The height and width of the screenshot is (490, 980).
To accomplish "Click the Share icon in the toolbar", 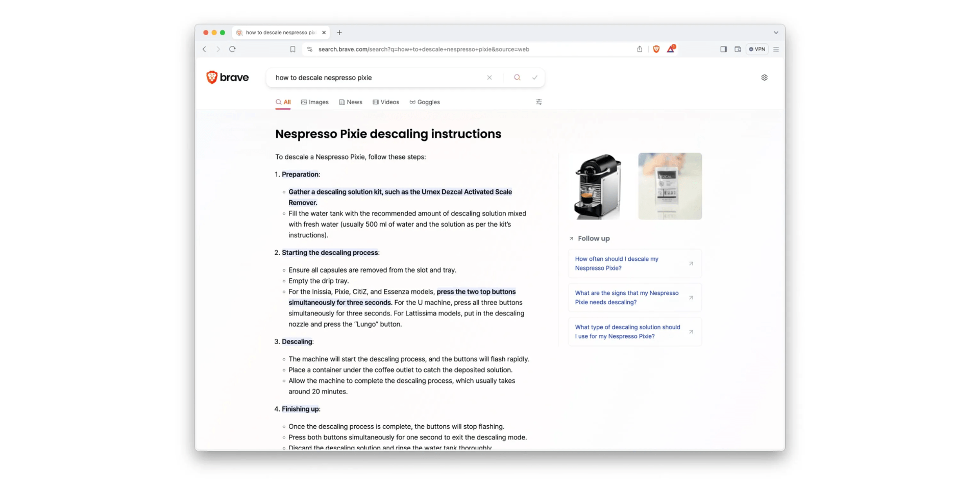I will click(x=639, y=49).
